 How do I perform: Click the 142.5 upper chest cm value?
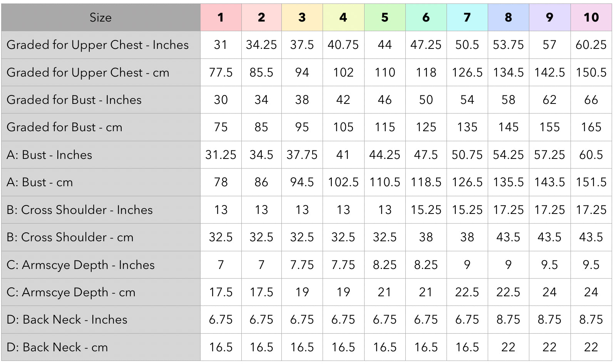pyautogui.click(x=549, y=73)
